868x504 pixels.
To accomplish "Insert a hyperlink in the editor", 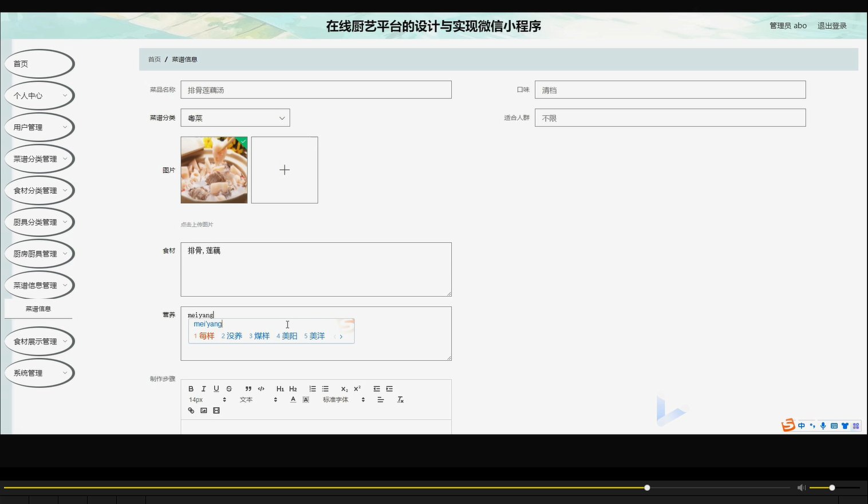I will pyautogui.click(x=191, y=411).
